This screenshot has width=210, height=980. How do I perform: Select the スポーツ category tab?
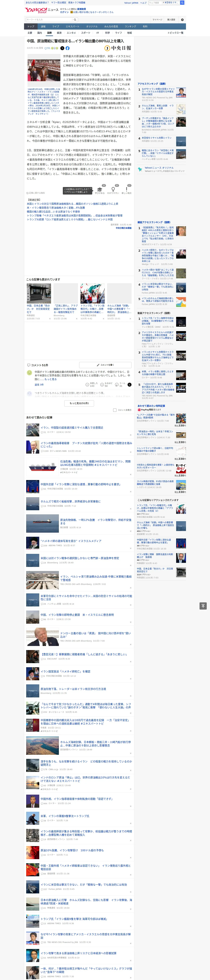(x=86, y=33)
